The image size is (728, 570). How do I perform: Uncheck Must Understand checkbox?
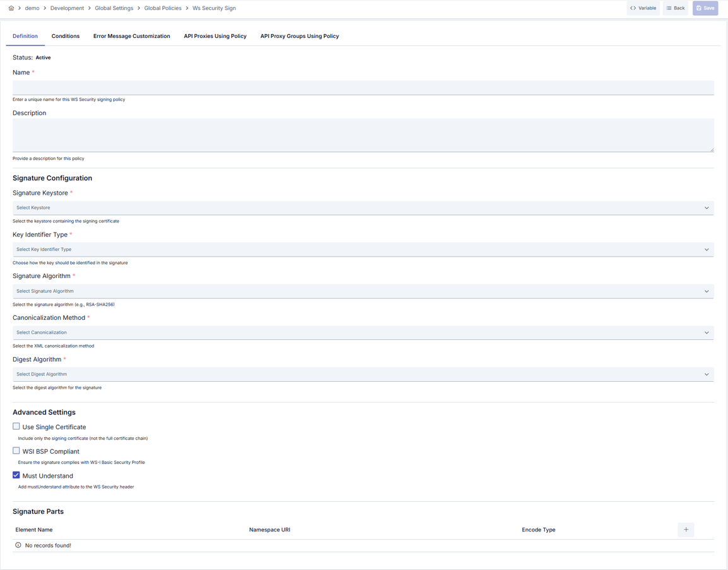[16, 475]
